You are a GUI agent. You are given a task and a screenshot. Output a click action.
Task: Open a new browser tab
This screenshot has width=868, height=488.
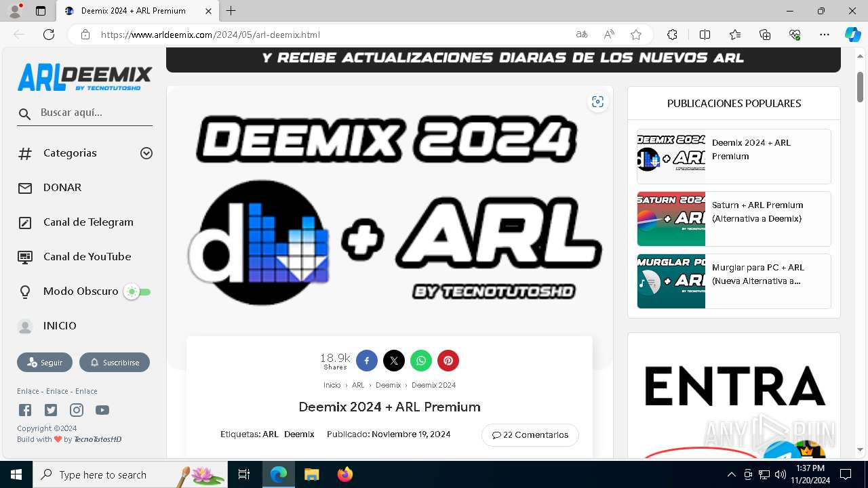pos(231,11)
